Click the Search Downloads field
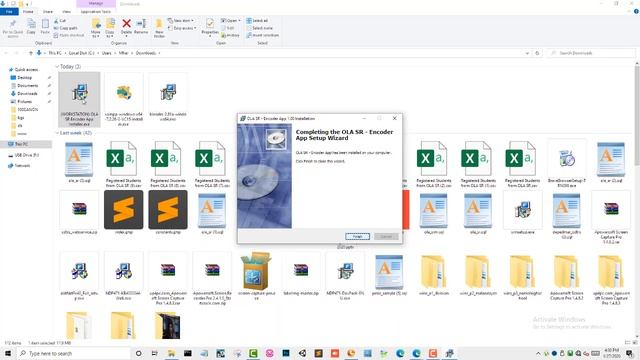The width and height of the screenshot is (640, 360). [x=591, y=53]
